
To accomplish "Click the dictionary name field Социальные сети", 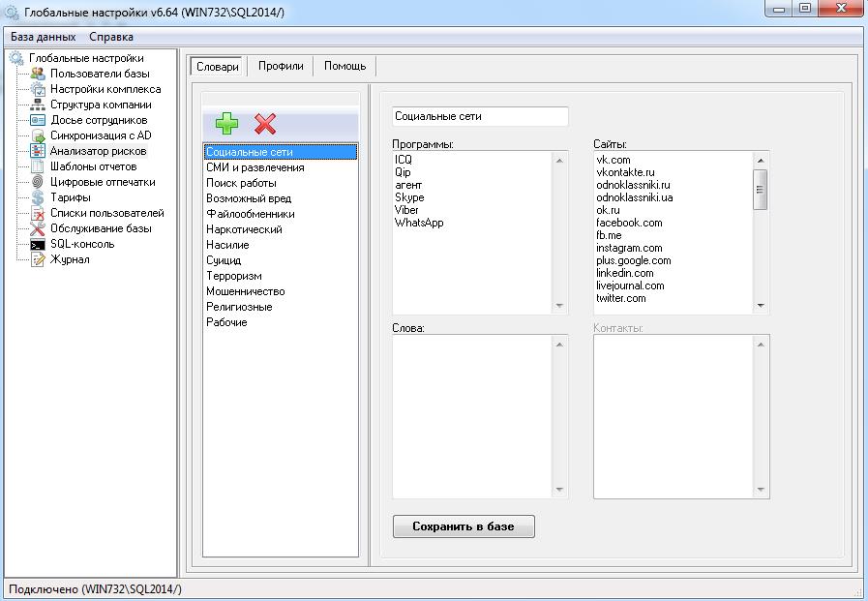I will pyautogui.click(x=480, y=116).
